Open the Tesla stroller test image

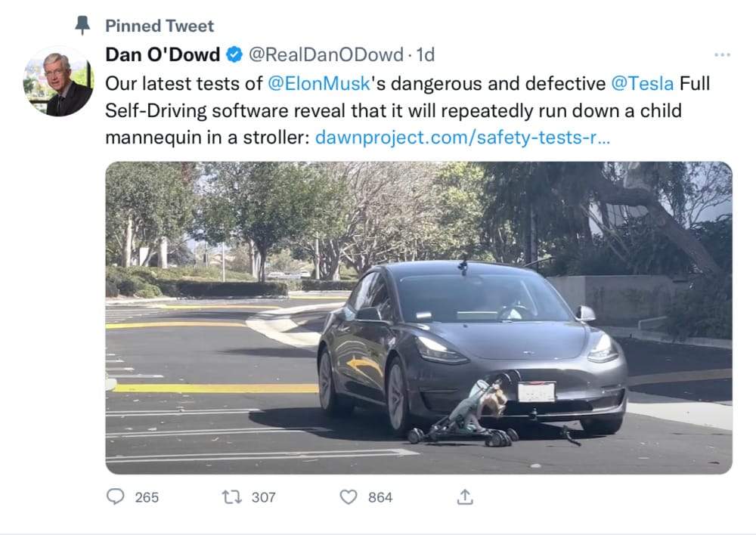point(418,317)
